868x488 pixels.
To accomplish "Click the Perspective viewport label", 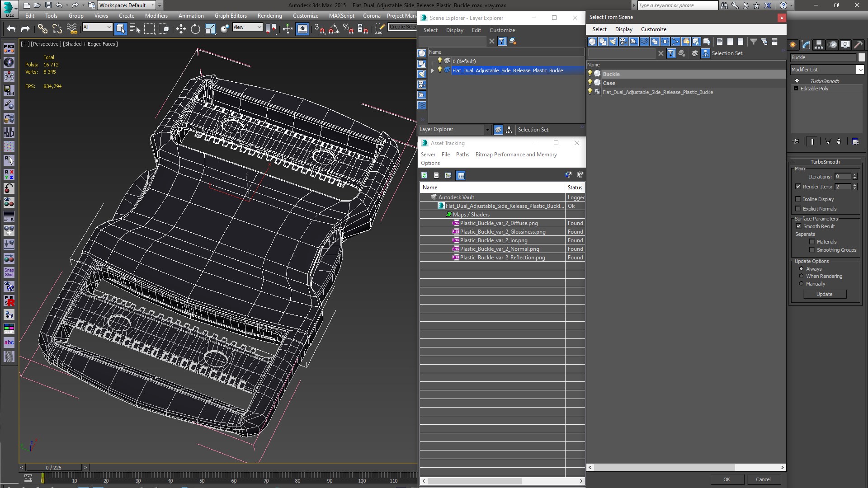I will (46, 44).
